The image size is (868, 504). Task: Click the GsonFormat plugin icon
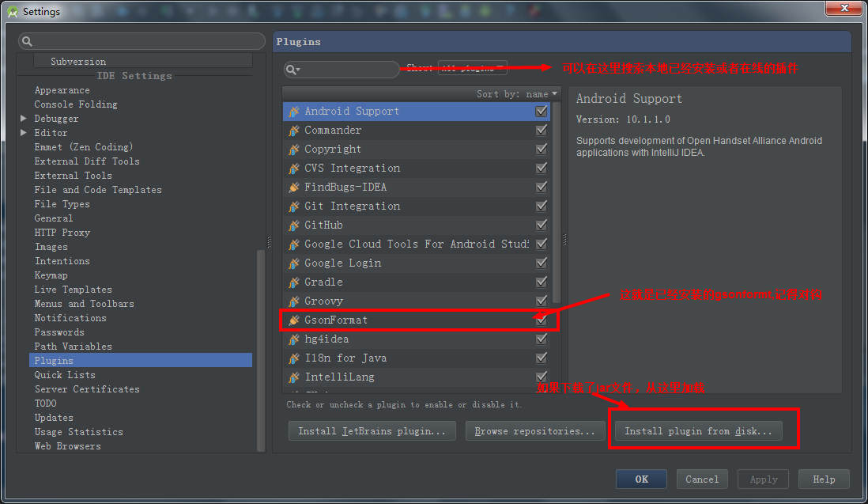pyautogui.click(x=294, y=320)
